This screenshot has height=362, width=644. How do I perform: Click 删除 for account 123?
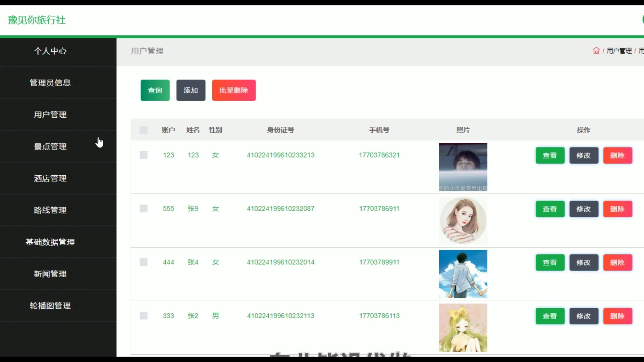coord(618,156)
